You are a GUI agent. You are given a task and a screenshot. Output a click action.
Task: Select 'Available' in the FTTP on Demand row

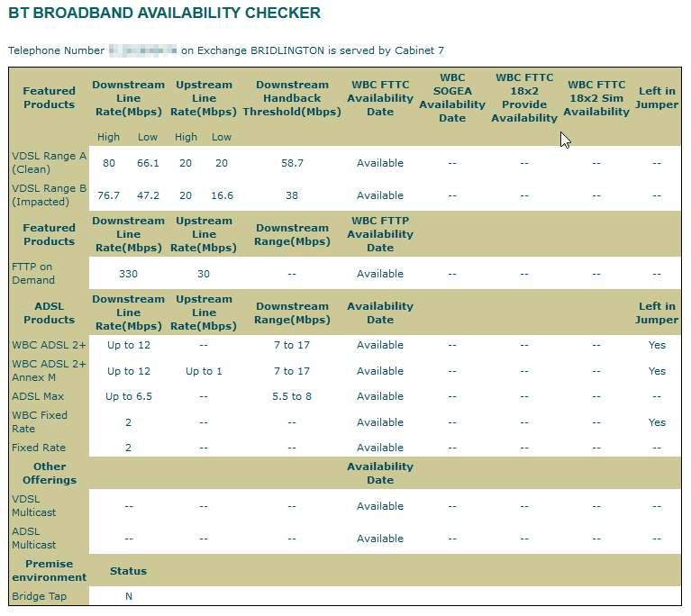pyautogui.click(x=380, y=274)
